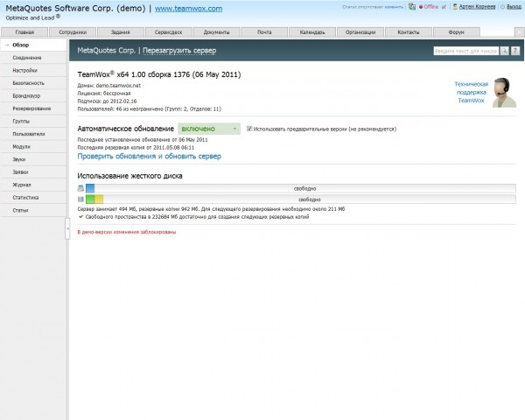
Task: Select Группы in the sidebar
Action: pyautogui.click(x=33, y=122)
